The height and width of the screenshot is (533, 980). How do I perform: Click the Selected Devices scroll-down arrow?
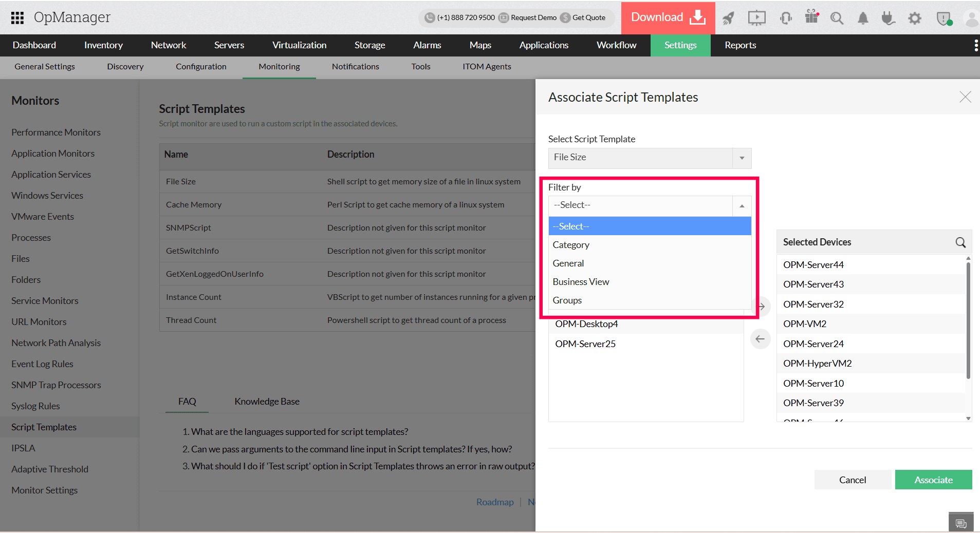[x=968, y=418]
